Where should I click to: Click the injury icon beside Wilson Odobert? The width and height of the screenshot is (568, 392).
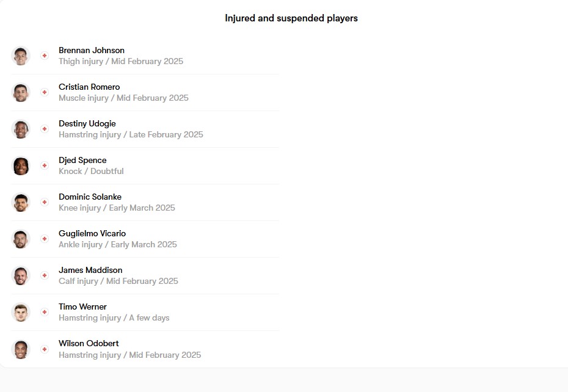[x=44, y=349]
